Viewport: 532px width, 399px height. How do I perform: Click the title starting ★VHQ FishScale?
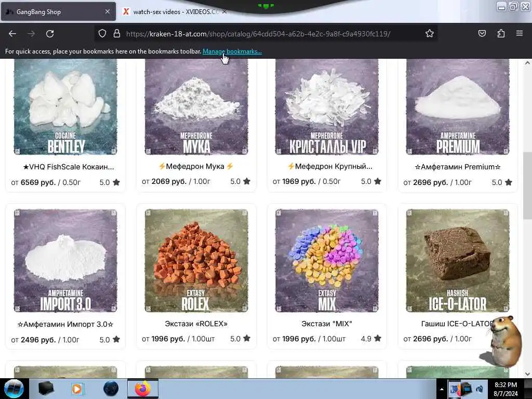coord(69,167)
